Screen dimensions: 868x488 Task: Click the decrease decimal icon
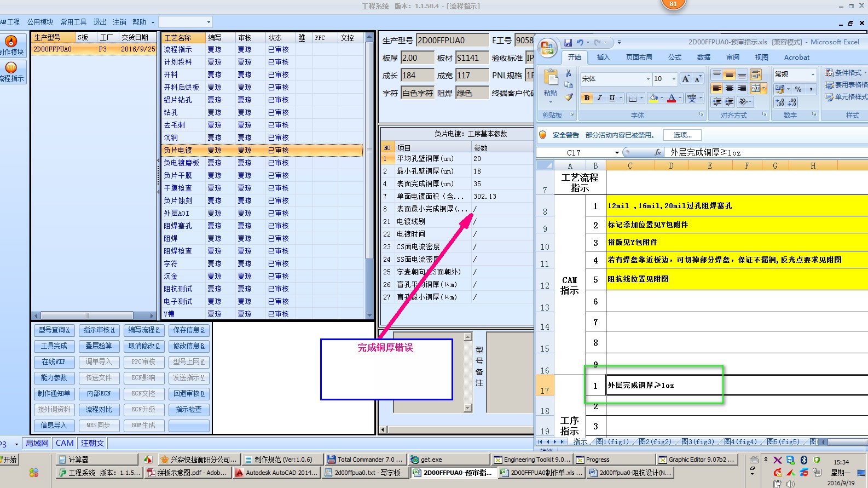(x=792, y=102)
